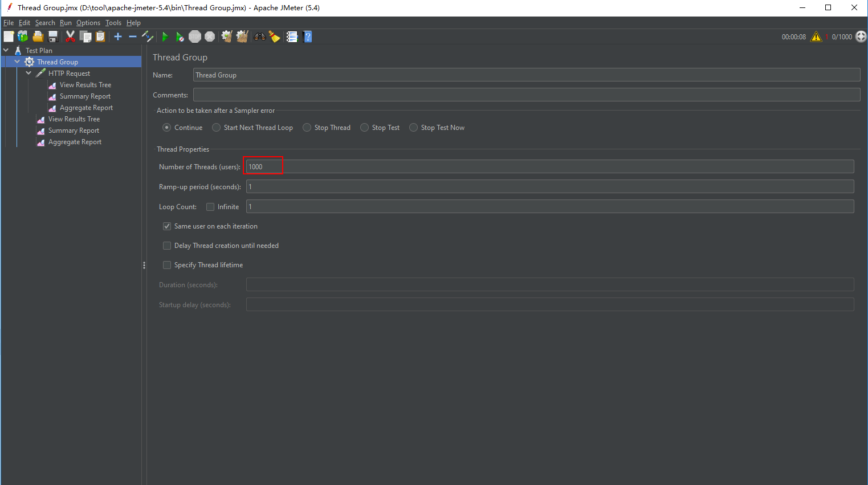The width and height of the screenshot is (868, 485).
Task: Select HTTP Request in the tree
Action: point(69,74)
